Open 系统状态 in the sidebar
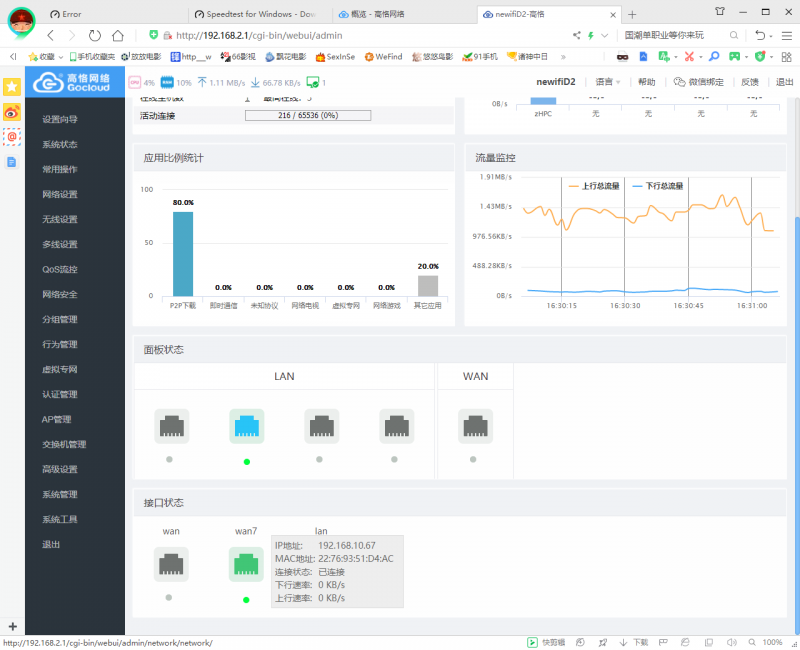This screenshot has width=800, height=650. tap(60, 144)
